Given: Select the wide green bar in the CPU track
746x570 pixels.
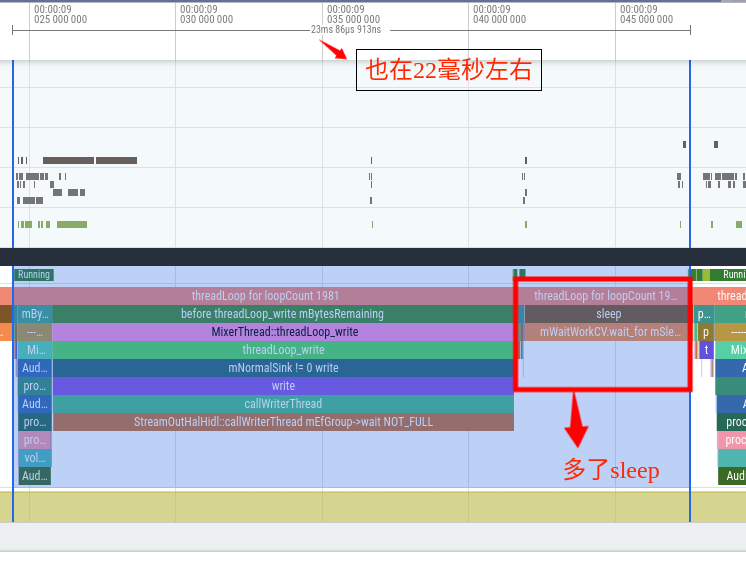Looking at the screenshot, I should 72,225.
